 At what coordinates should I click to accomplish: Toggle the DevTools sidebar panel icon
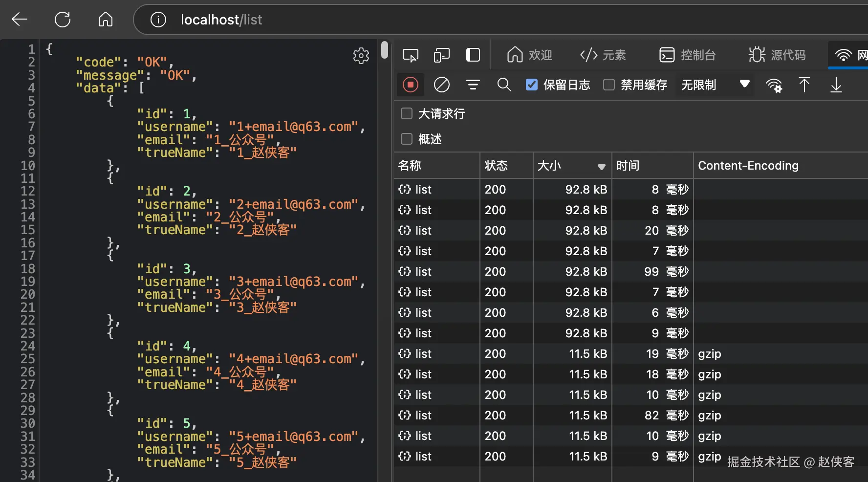[x=473, y=55]
